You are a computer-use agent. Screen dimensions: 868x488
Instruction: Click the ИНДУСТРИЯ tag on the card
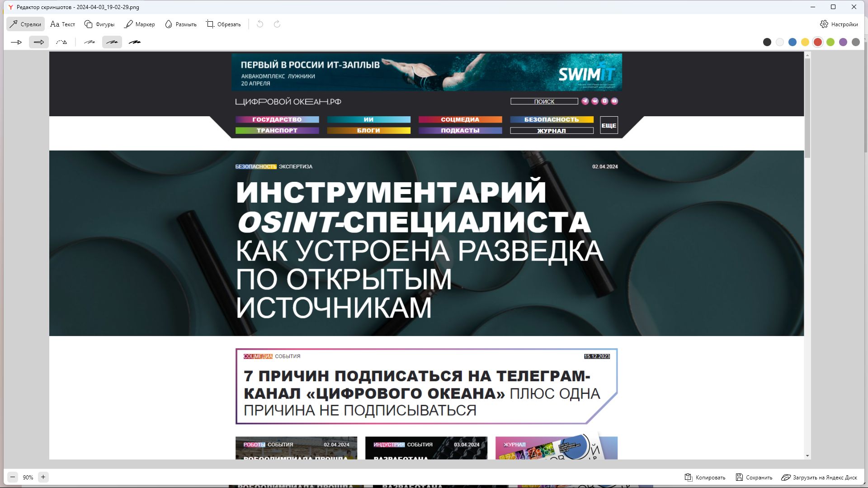[389, 445]
